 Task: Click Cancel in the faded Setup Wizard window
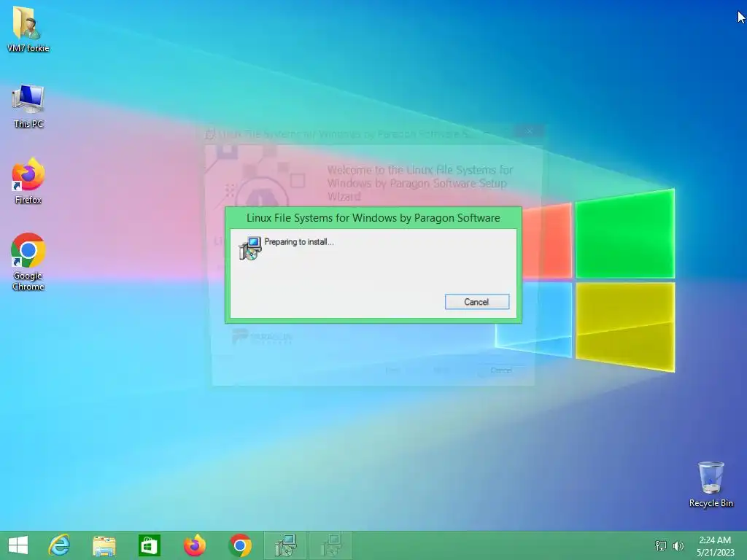[501, 370]
